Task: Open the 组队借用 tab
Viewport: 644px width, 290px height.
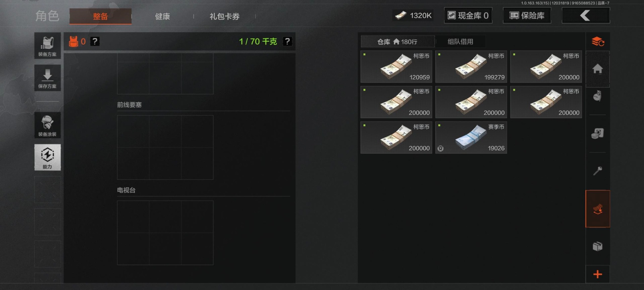Action: point(460,42)
